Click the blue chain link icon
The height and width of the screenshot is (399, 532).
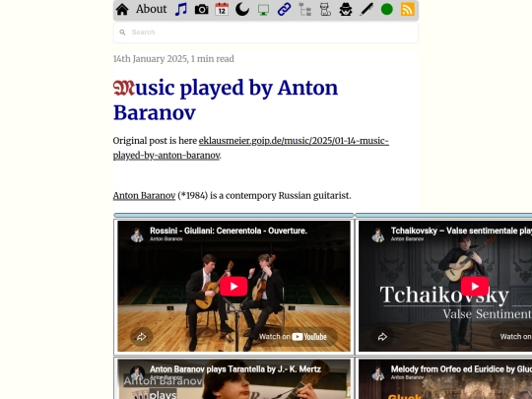[x=284, y=9]
